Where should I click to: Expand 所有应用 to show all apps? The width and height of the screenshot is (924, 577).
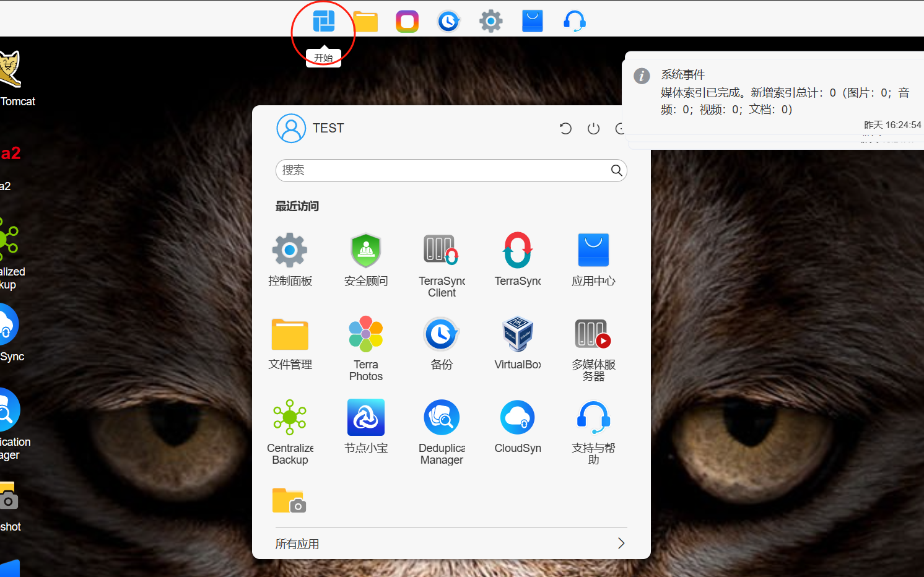tap(451, 544)
